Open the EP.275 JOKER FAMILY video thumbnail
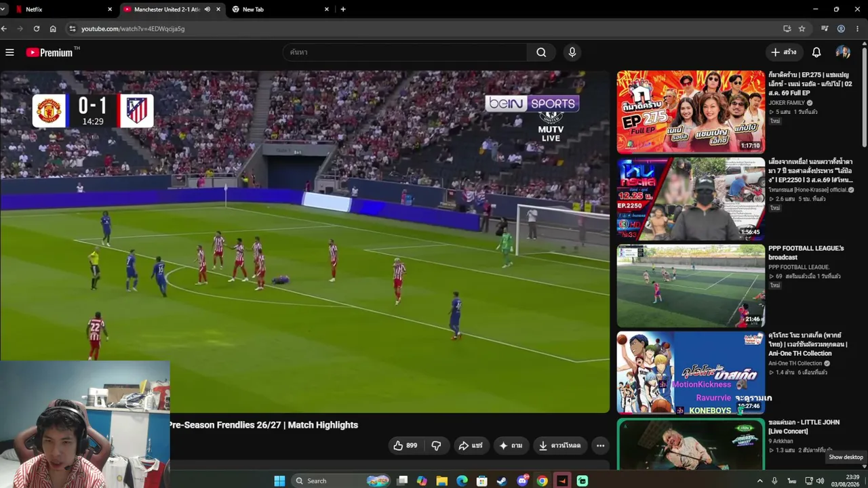Viewport: 868px width, 488px height. (690, 112)
